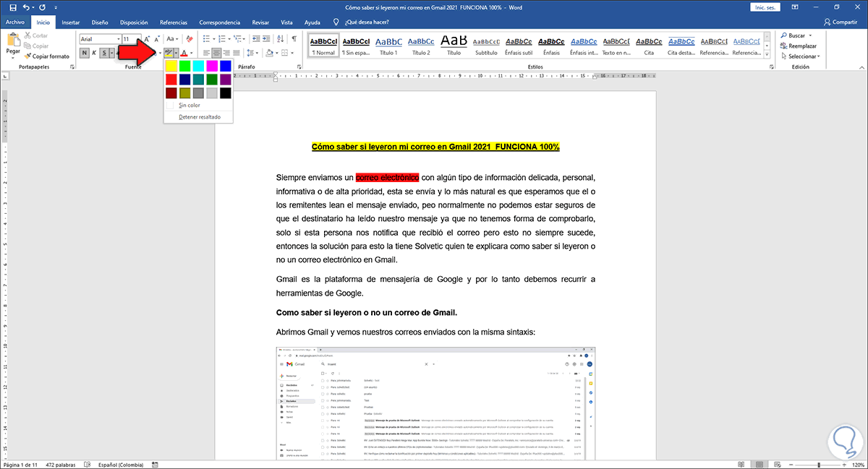Switch to Insertar tab

coord(71,22)
